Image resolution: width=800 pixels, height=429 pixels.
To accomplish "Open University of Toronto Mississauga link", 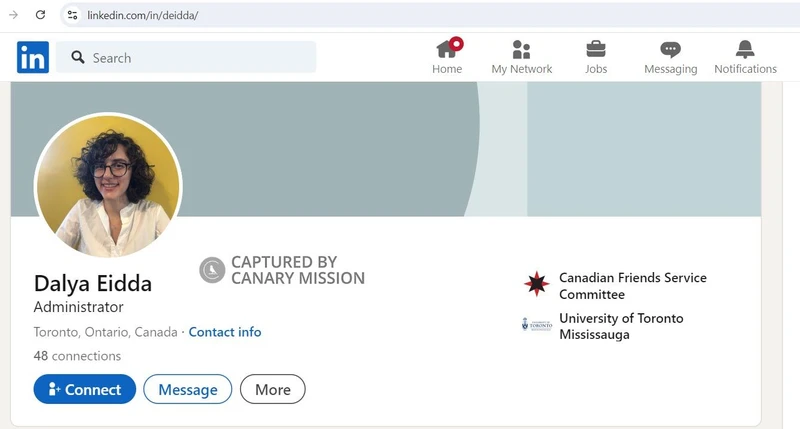I will [x=621, y=326].
